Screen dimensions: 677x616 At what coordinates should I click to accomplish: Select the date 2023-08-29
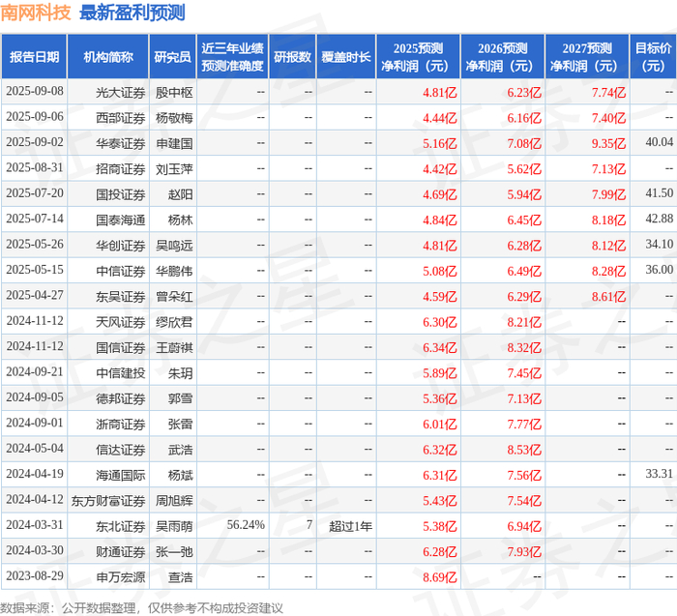(x=35, y=575)
